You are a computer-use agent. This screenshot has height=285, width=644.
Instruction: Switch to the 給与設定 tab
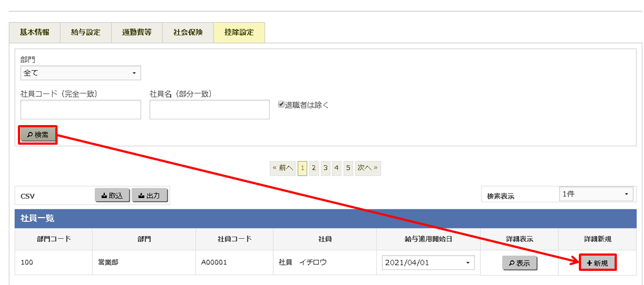tap(86, 32)
